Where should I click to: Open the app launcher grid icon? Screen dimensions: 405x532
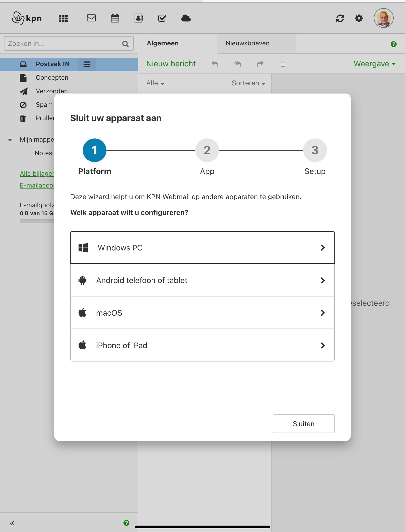click(63, 18)
